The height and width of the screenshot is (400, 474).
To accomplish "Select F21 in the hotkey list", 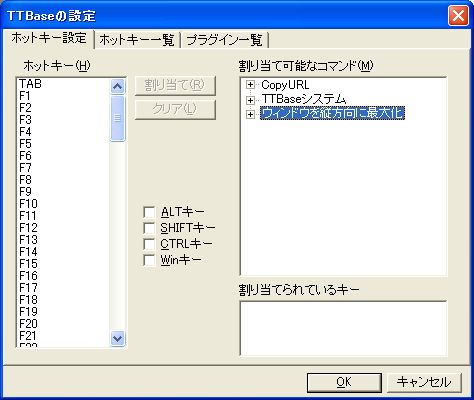I will coord(63,336).
